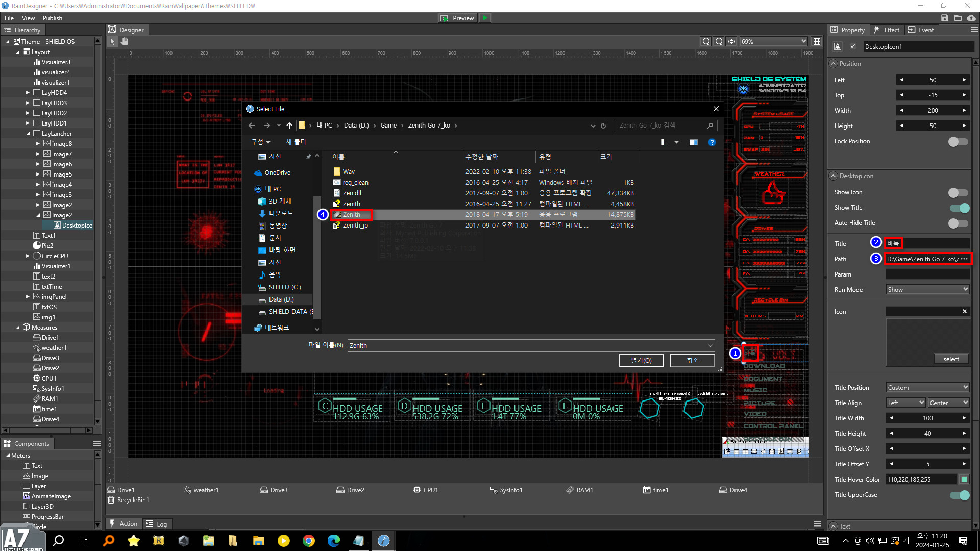Open the Title Position Custom dropdown

click(927, 387)
